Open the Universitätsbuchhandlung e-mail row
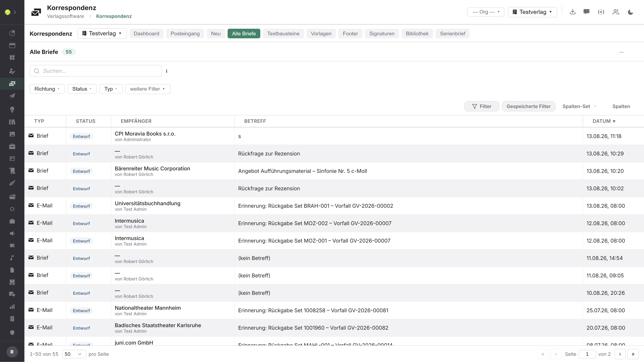The height and width of the screenshot is (362, 644). [334, 206]
